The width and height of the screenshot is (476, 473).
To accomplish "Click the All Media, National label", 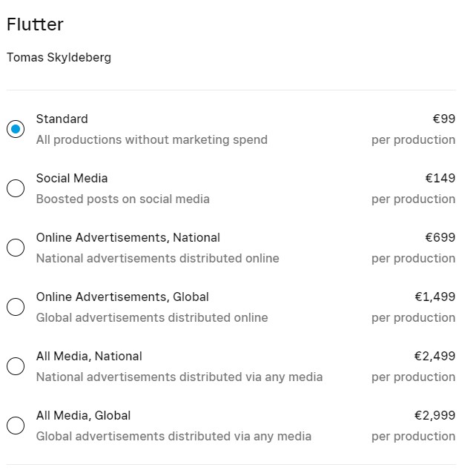I will coord(89,356).
